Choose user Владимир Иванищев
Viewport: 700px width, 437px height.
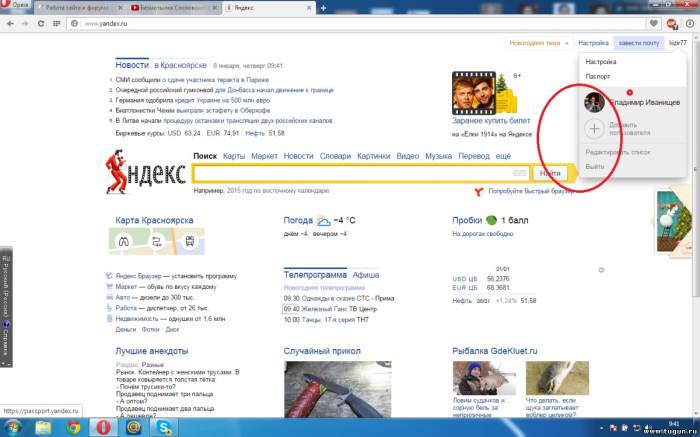[633, 103]
